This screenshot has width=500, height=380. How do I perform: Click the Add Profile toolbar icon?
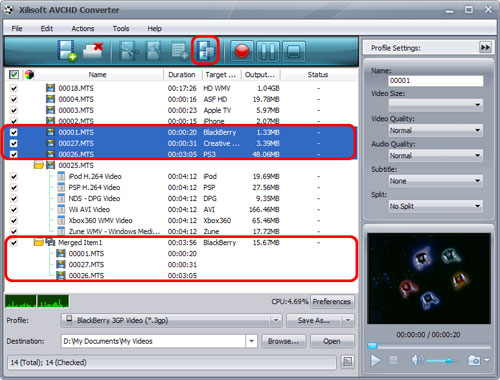(180, 51)
